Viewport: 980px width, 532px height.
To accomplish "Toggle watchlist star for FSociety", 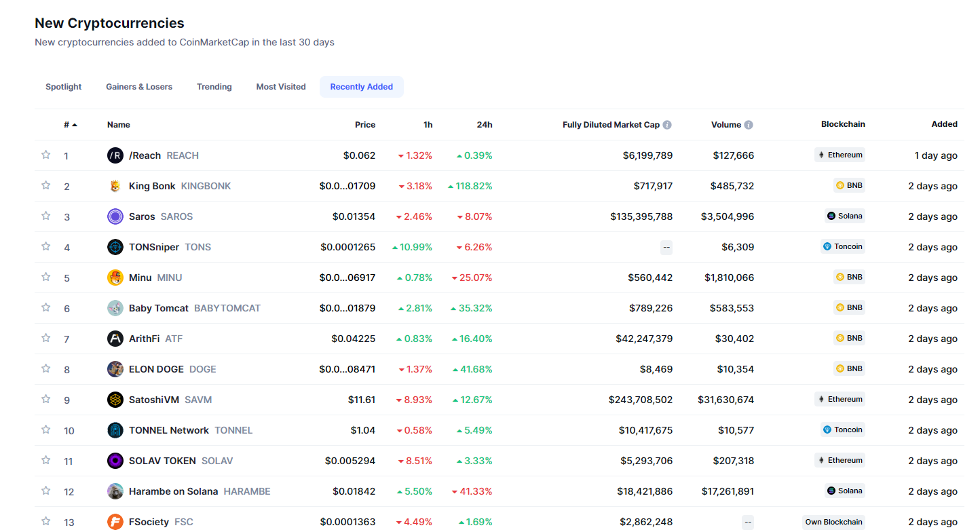I will click(x=46, y=521).
